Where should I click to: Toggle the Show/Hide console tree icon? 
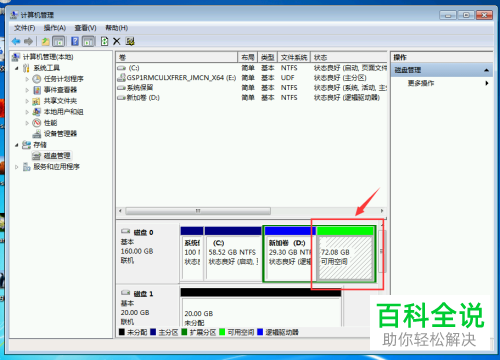(59, 41)
